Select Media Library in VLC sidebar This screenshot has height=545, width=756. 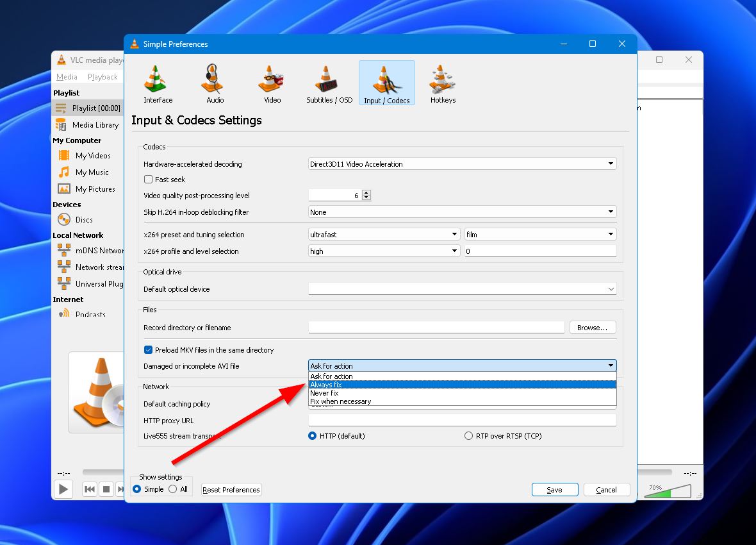coord(88,124)
